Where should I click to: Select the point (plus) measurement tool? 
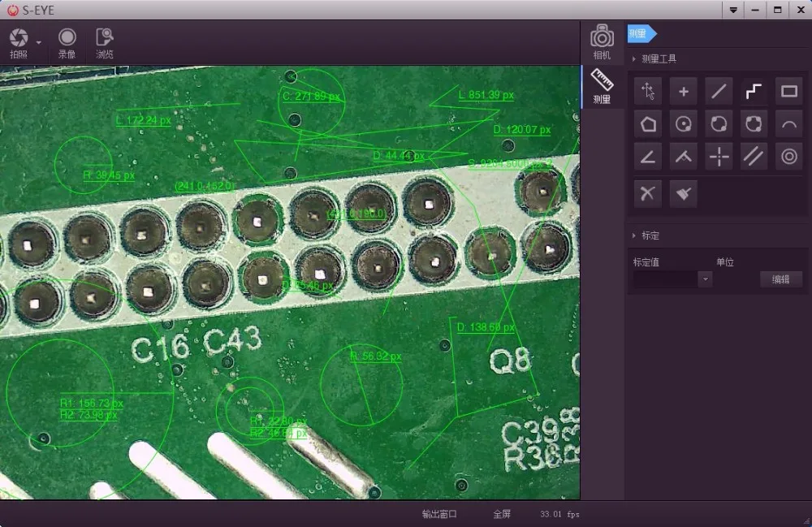pyautogui.click(x=684, y=92)
